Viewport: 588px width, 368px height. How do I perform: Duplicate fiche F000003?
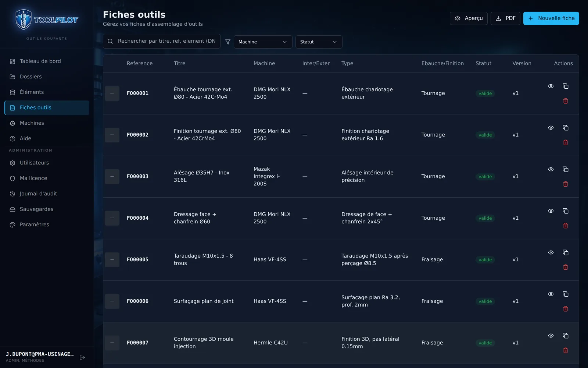[566, 169]
